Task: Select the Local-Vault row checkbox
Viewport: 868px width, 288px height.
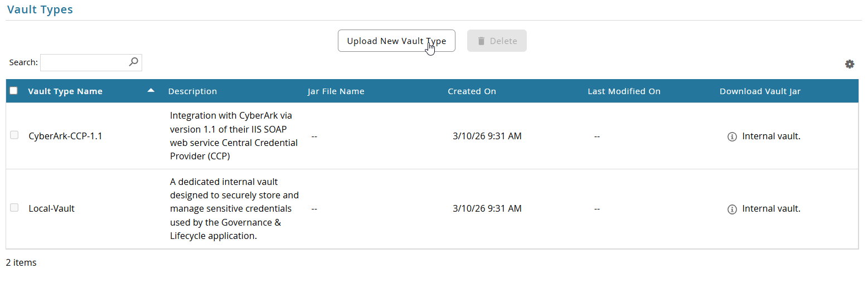Action: click(x=14, y=208)
